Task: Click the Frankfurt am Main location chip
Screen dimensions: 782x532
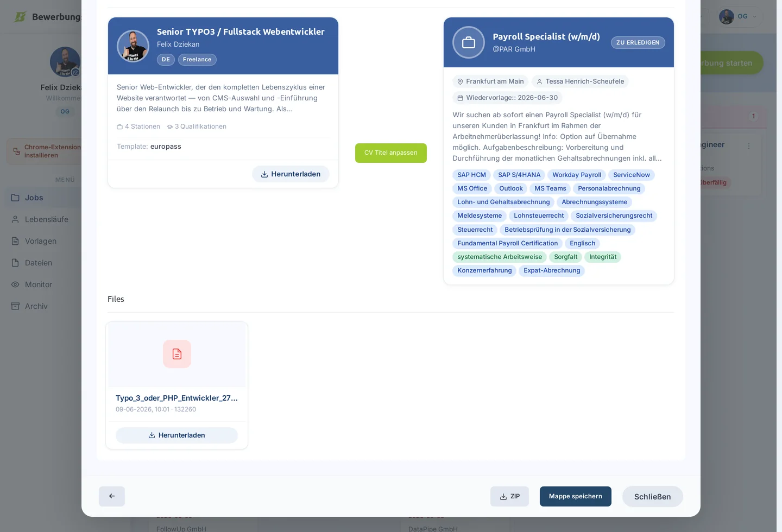Action: (490, 81)
